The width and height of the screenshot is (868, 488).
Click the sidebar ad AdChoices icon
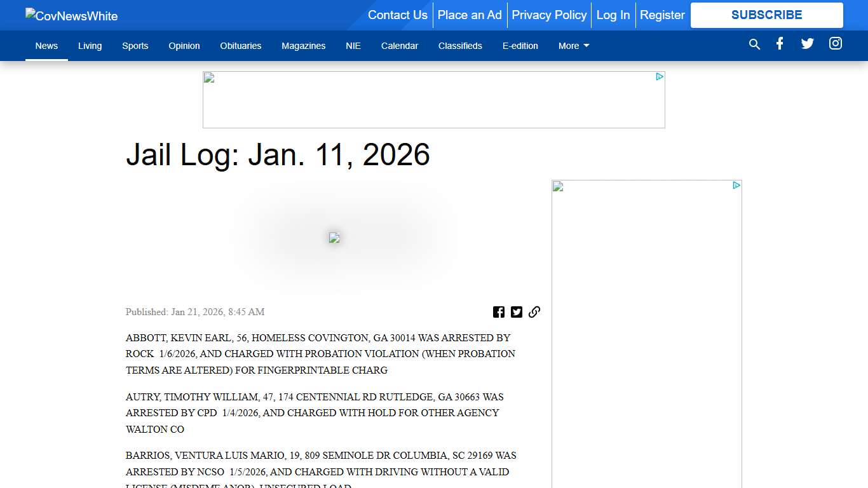[x=736, y=186]
